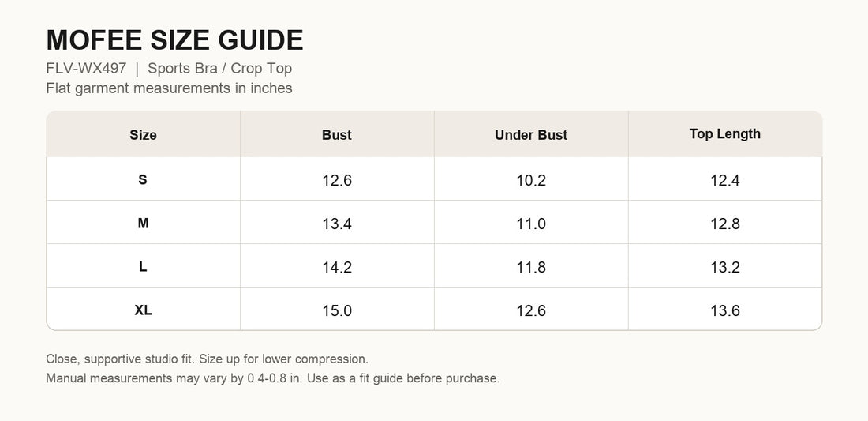Click the XL size row label
The width and height of the screenshot is (868, 421).
pos(143,310)
